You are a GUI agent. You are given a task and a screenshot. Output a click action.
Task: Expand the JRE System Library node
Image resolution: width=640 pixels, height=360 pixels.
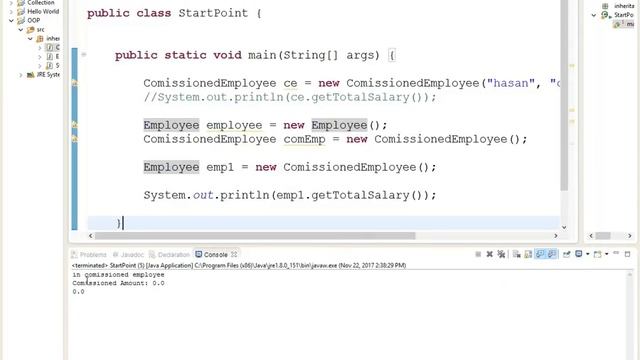pyautogui.click(x=21, y=75)
